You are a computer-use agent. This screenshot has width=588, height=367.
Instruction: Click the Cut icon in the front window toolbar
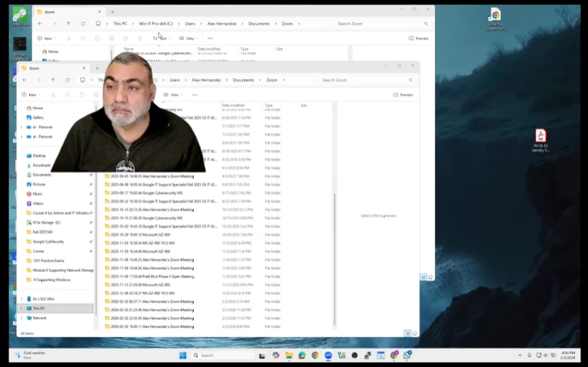[x=53, y=95]
